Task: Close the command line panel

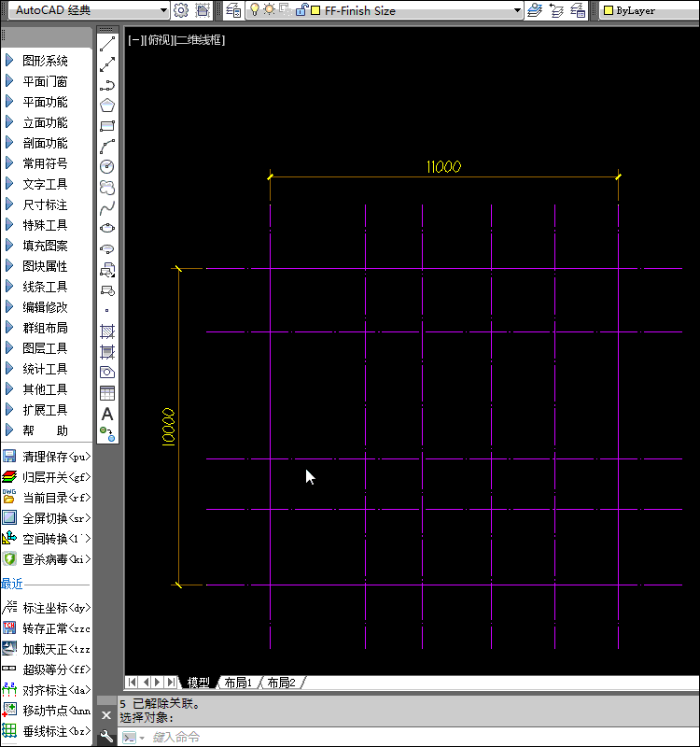Action: pyautogui.click(x=106, y=715)
